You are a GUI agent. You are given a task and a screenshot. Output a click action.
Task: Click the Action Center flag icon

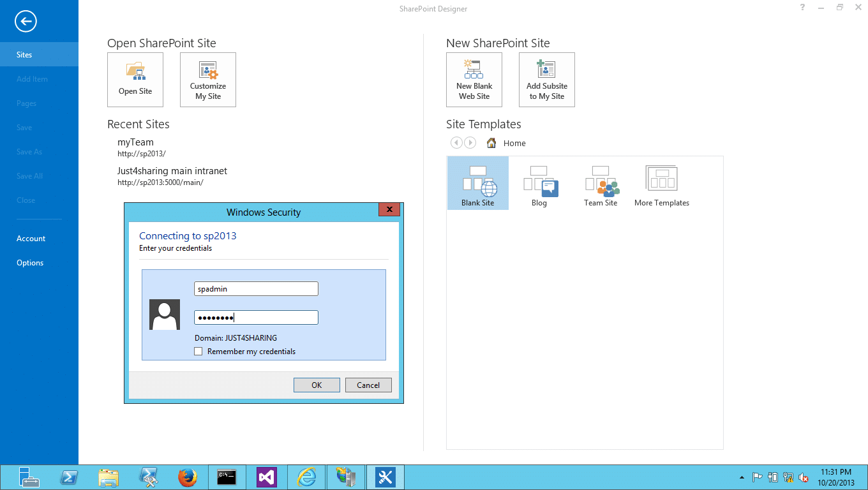(x=757, y=477)
